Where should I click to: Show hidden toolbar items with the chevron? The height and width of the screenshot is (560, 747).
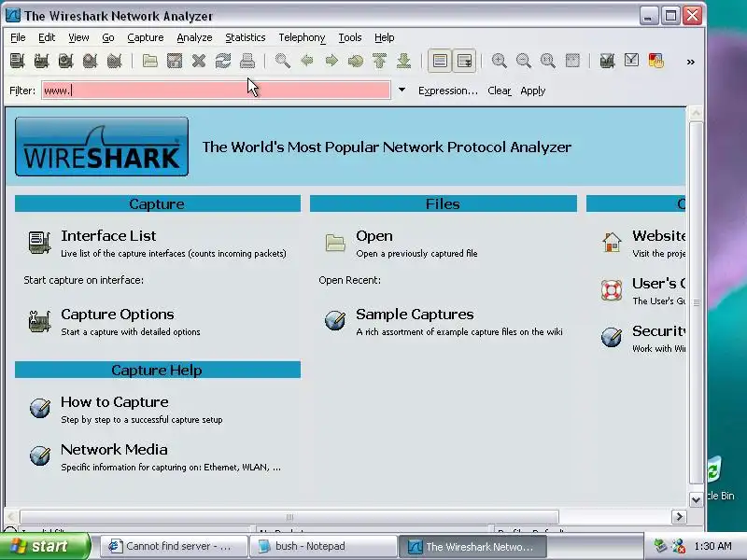(690, 62)
